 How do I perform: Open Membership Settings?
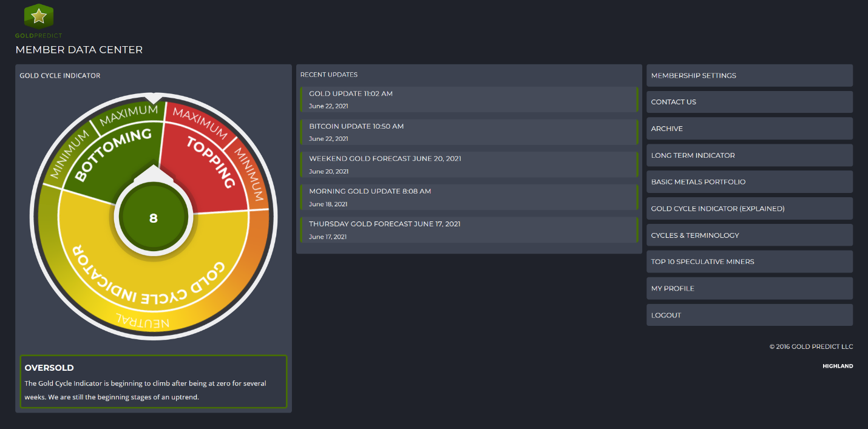pyautogui.click(x=693, y=76)
